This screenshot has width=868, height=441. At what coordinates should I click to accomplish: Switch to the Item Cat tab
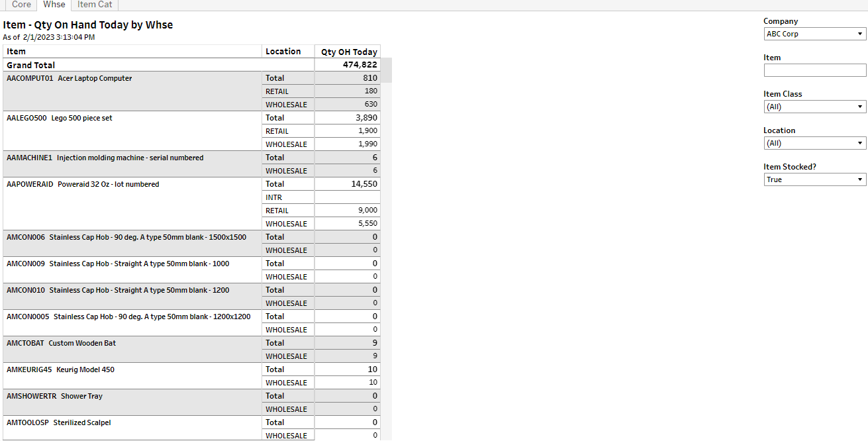tap(95, 5)
